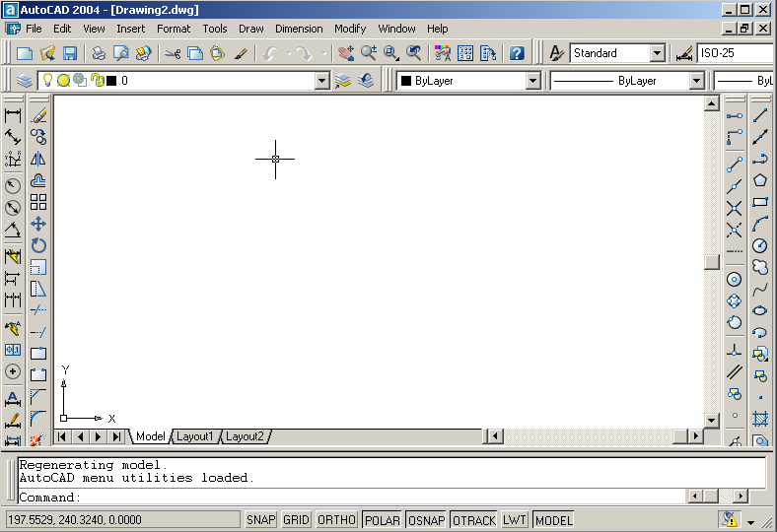This screenshot has width=777, height=532.
Task: Select the Move tool
Action: tap(38, 224)
